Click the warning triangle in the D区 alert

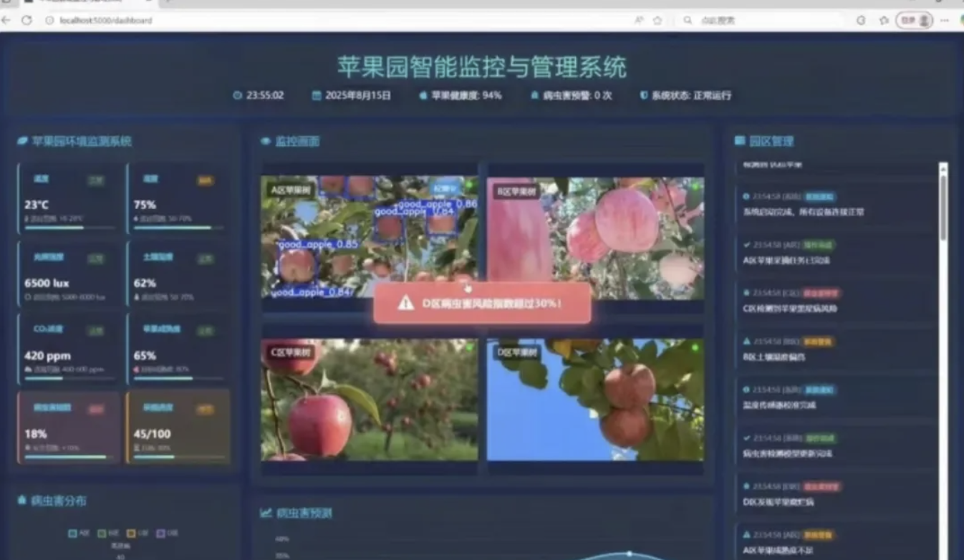[406, 303]
